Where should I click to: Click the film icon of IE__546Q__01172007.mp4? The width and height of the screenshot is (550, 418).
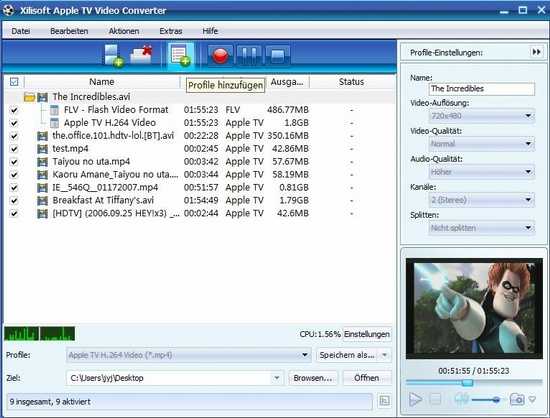[x=42, y=188]
